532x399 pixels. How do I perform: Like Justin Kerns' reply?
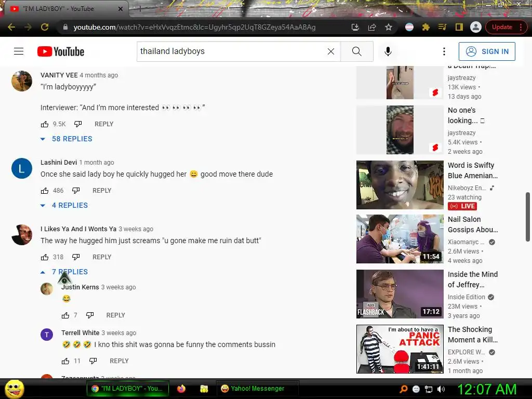pyautogui.click(x=65, y=315)
